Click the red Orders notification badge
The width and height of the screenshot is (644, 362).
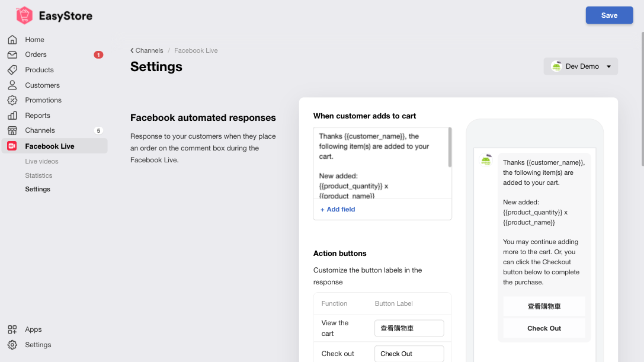98,55
